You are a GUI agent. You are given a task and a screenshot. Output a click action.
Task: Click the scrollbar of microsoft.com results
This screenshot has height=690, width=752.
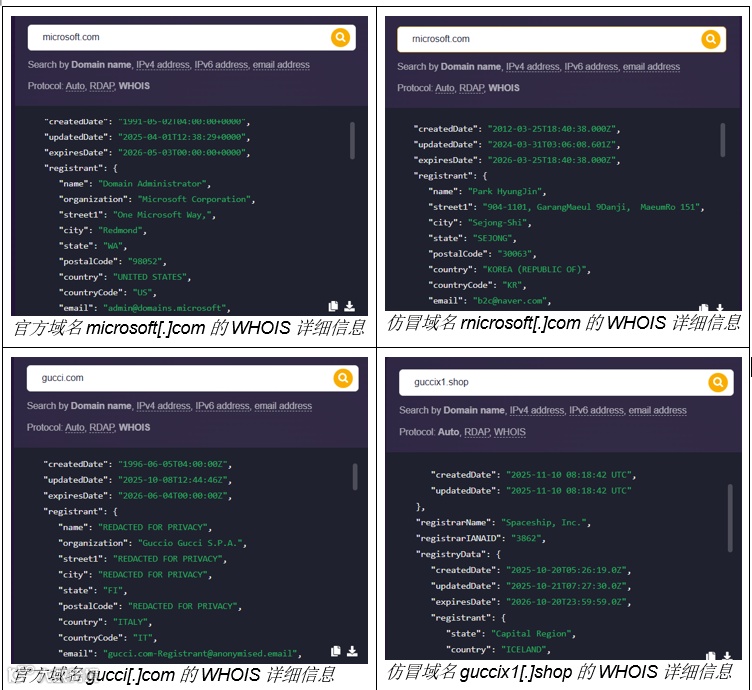tap(352, 140)
